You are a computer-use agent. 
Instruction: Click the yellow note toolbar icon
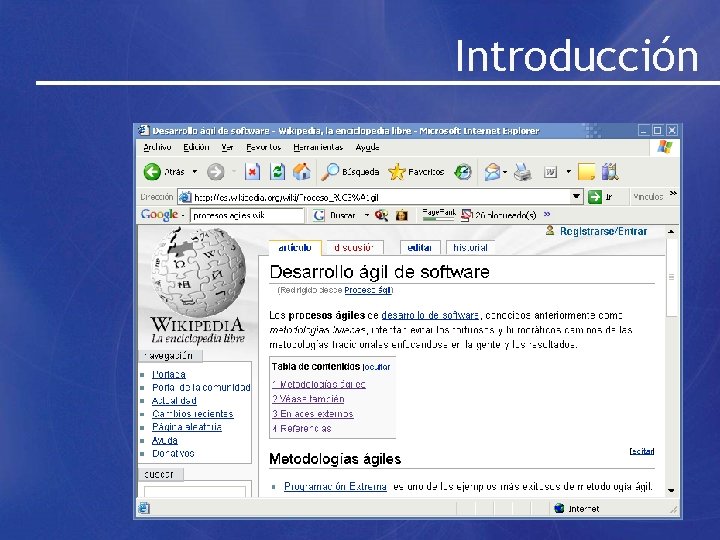(x=586, y=172)
